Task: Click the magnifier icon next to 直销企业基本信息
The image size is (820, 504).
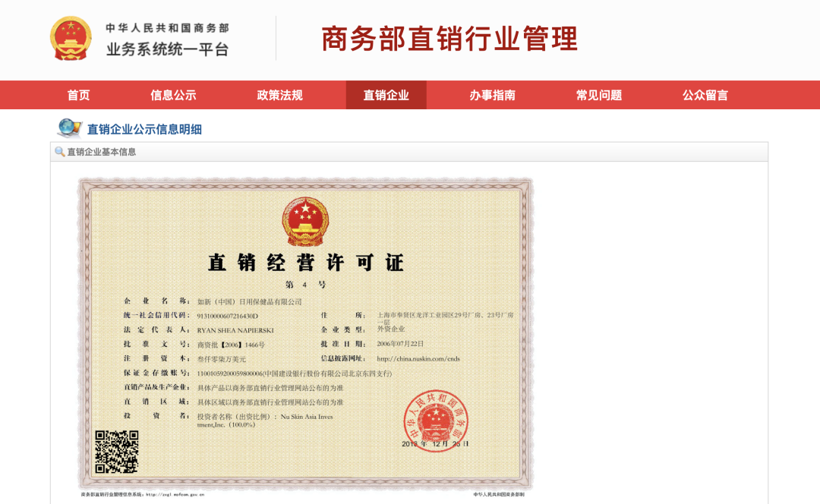Action: pos(60,152)
